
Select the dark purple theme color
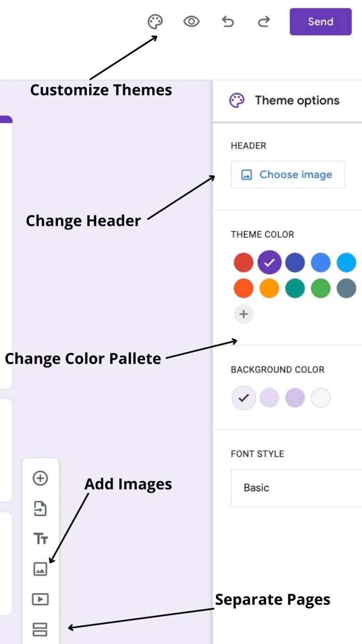pyautogui.click(x=269, y=262)
